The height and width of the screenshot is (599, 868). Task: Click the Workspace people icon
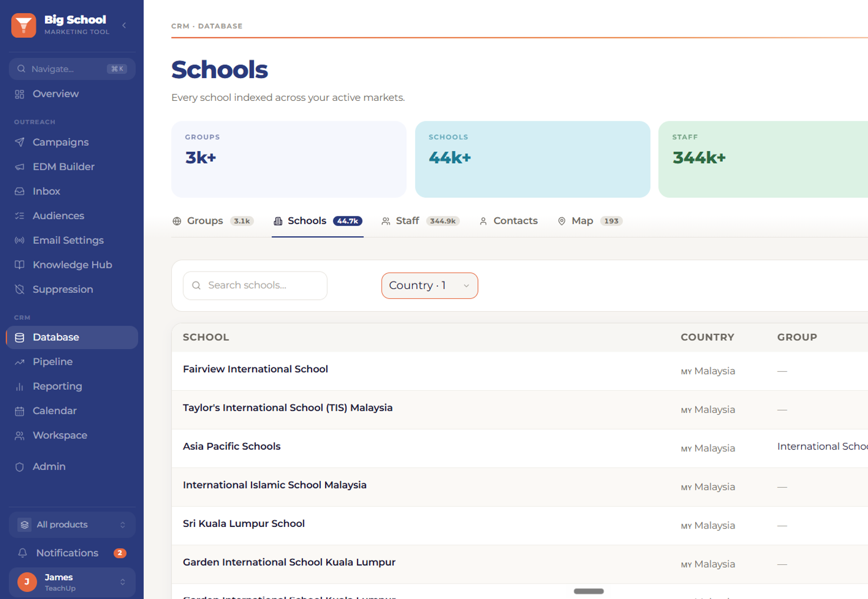coord(20,436)
